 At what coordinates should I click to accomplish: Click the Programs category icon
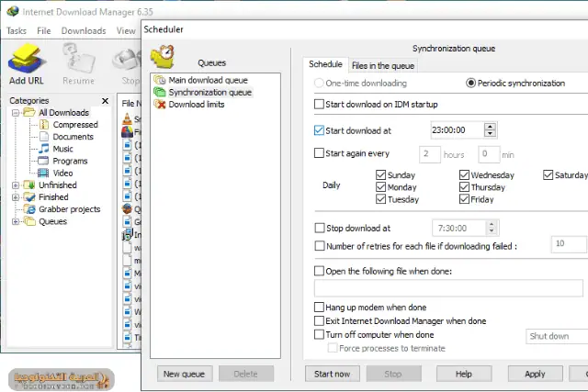pos(43,161)
